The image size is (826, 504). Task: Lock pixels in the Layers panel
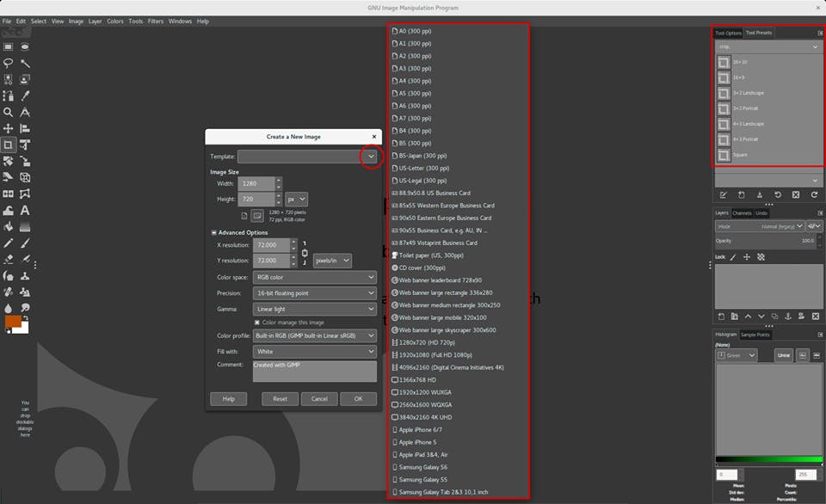[x=733, y=257]
